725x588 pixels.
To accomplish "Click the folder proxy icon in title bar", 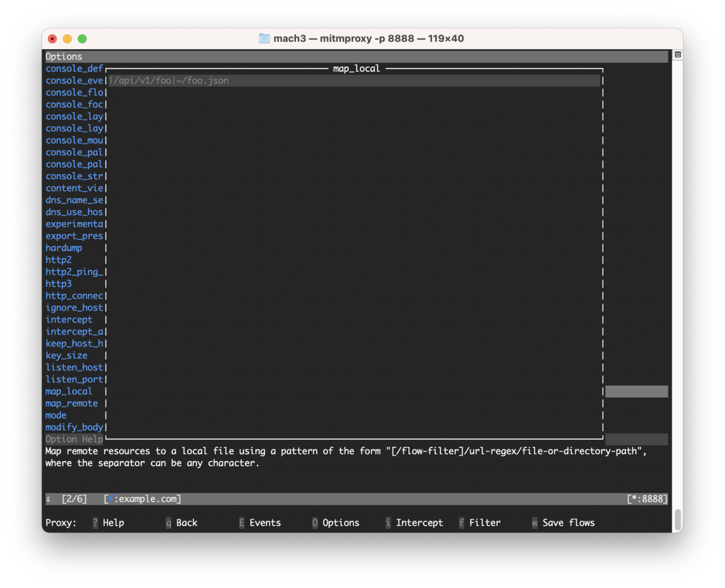I will [264, 38].
